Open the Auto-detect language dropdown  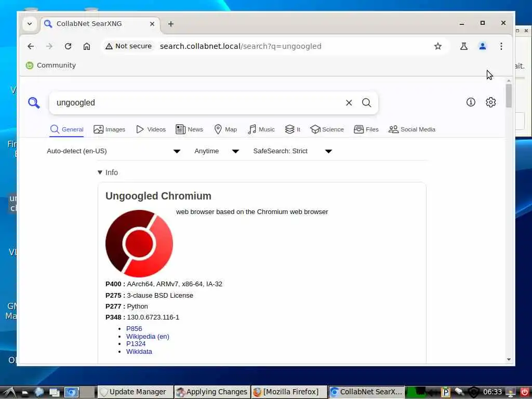(114, 151)
